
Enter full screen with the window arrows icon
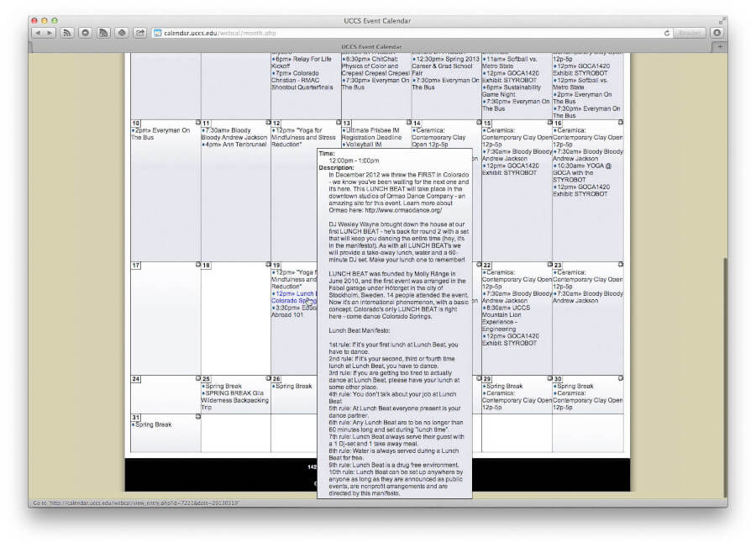pyautogui.click(x=722, y=21)
